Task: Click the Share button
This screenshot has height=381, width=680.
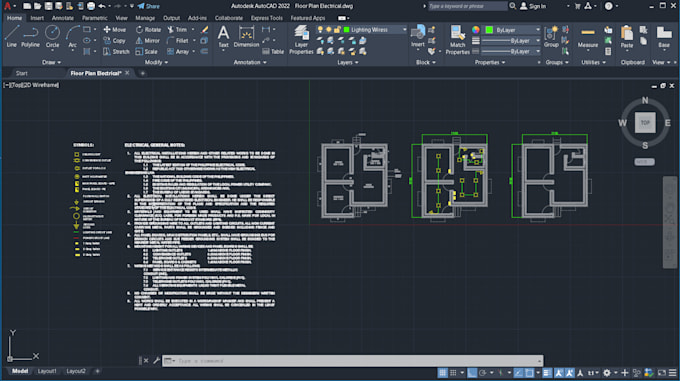Action: [x=149, y=6]
